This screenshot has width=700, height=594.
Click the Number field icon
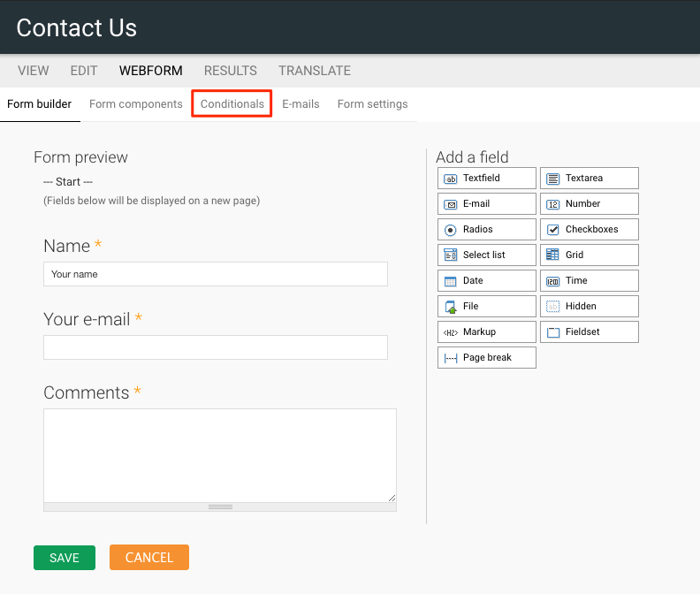(x=553, y=204)
